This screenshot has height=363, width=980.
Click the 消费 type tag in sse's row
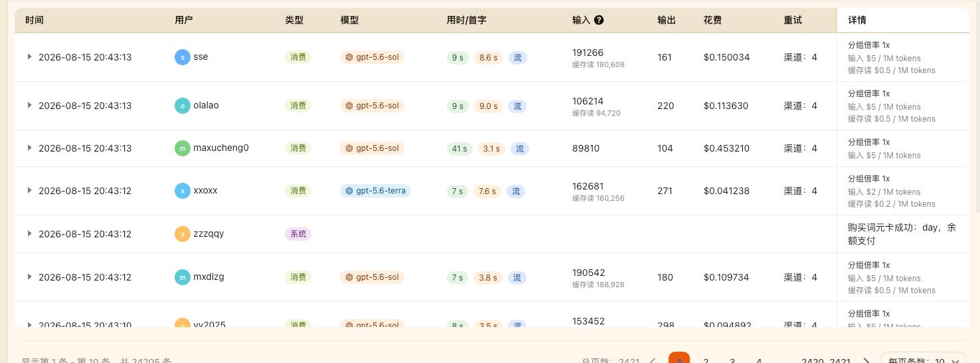point(298,57)
